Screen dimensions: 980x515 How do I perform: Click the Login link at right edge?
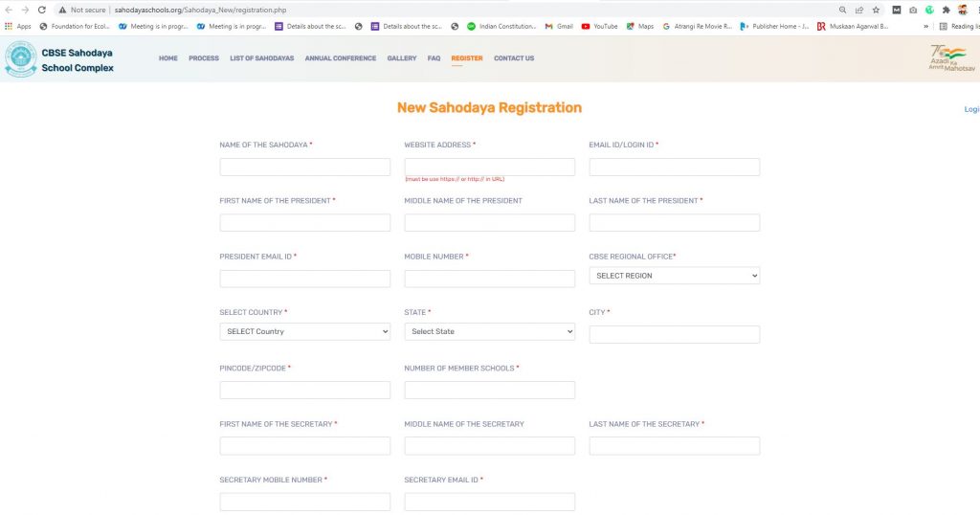[x=972, y=109]
